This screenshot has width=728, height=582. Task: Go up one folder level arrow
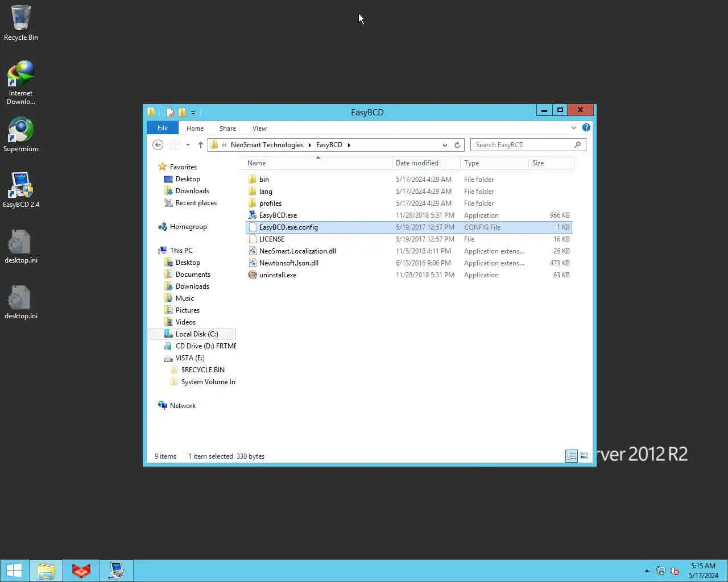(x=200, y=145)
